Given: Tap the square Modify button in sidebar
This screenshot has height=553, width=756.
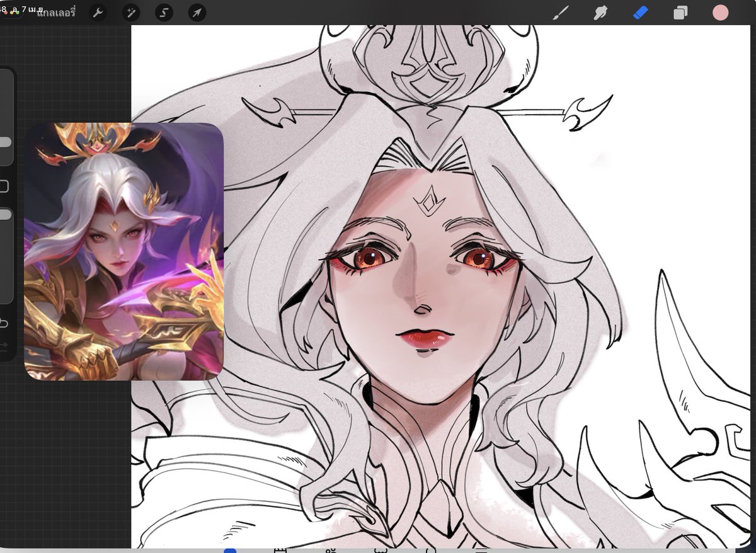Looking at the screenshot, I should 4,186.
